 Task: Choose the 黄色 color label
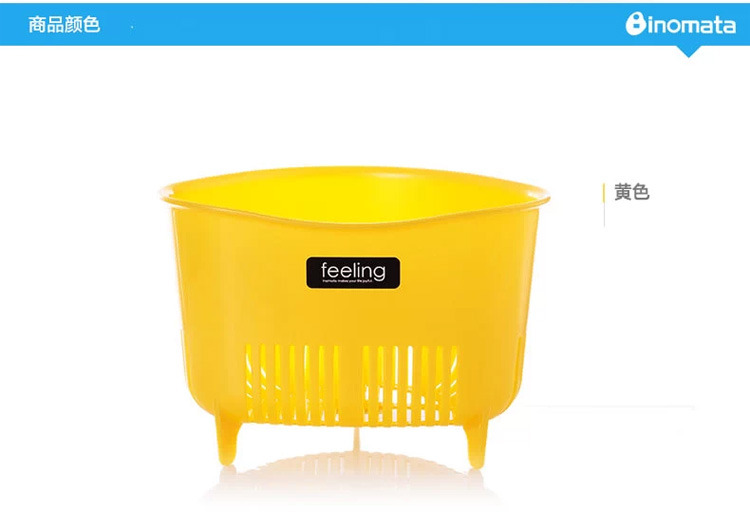632,192
